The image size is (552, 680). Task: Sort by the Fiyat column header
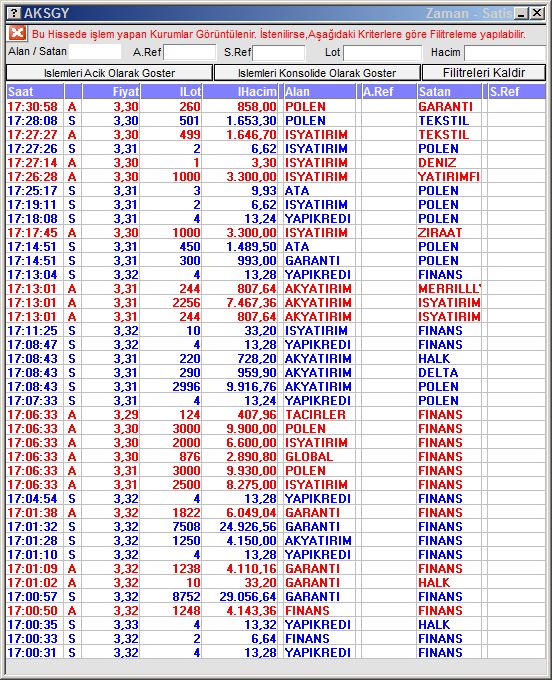pyautogui.click(x=111, y=92)
